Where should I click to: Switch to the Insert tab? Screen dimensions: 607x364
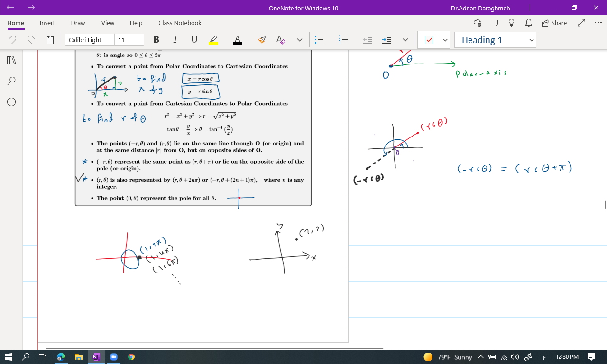tap(47, 23)
